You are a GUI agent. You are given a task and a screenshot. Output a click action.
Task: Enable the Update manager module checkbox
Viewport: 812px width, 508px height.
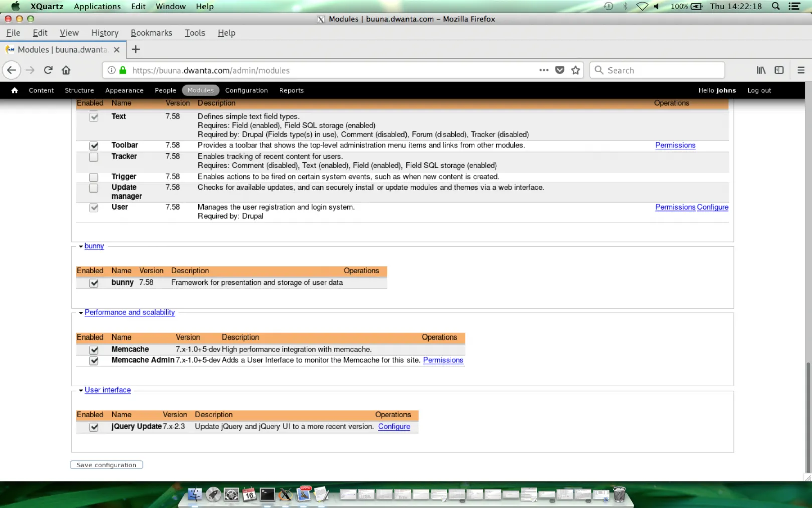click(x=94, y=188)
